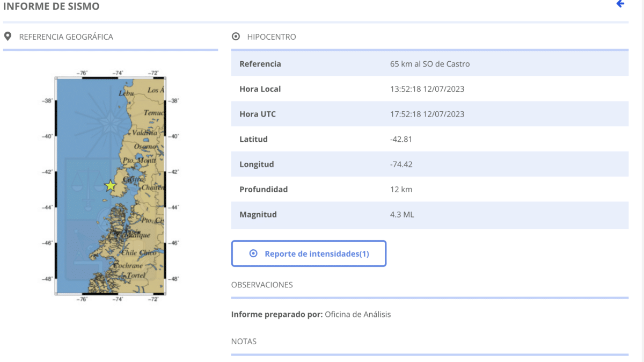Click the yellow epicenter star on the map
Image resolution: width=644 pixels, height=362 pixels.
tap(111, 186)
